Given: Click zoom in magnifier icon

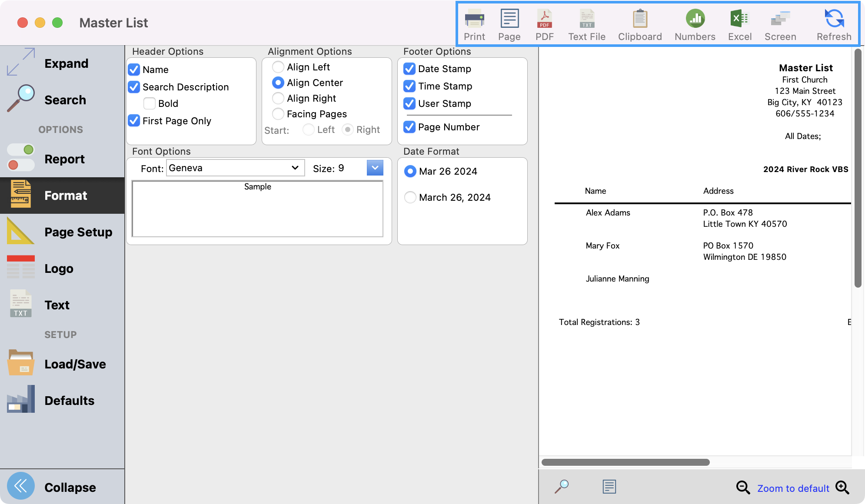Looking at the screenshot, I should click(x=842, y=487).
